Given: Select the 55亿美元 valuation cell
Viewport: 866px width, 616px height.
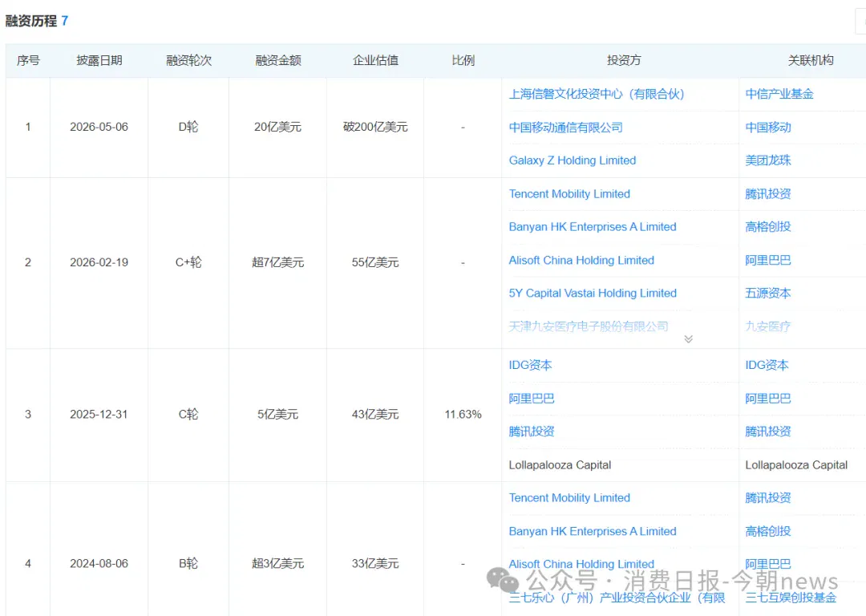Looking at the screenshot, I should 375,262.
